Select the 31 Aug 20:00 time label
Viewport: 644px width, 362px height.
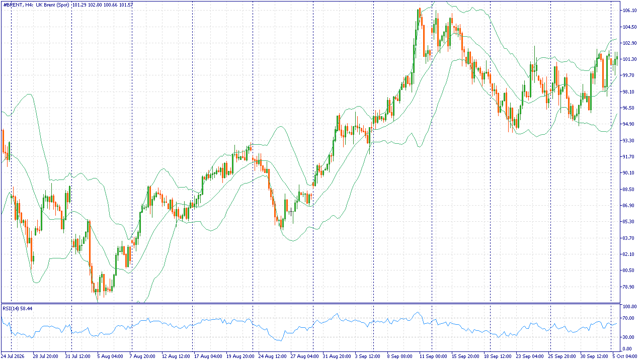point(337,356)
